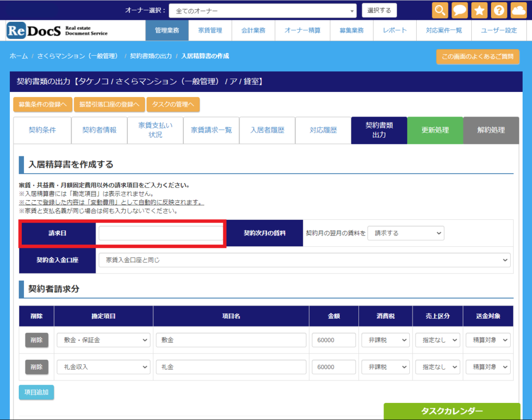Viewport: 532px width, 420px height.
Task: Click the ホーム breadcrumb link
Action: click(19, 56)
